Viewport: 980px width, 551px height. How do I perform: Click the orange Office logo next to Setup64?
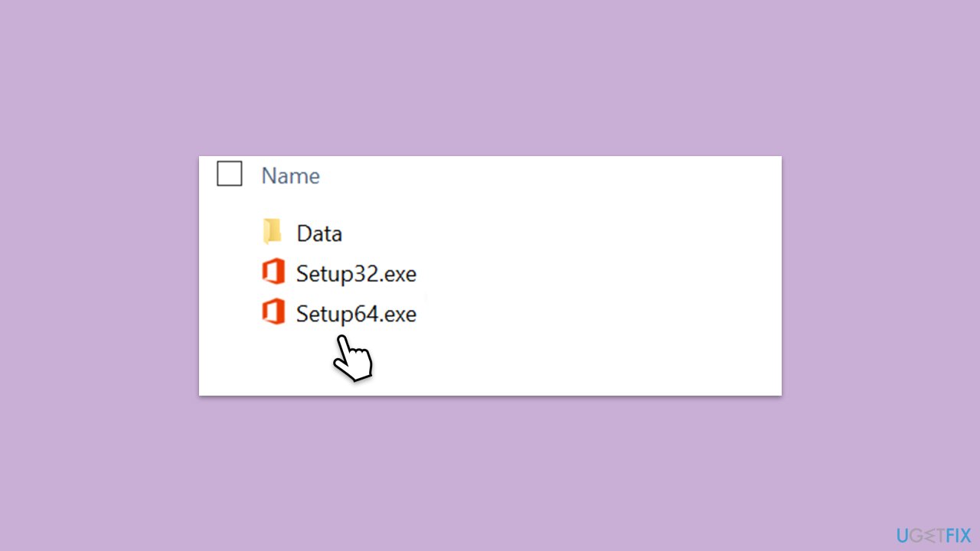coord(273,313)
